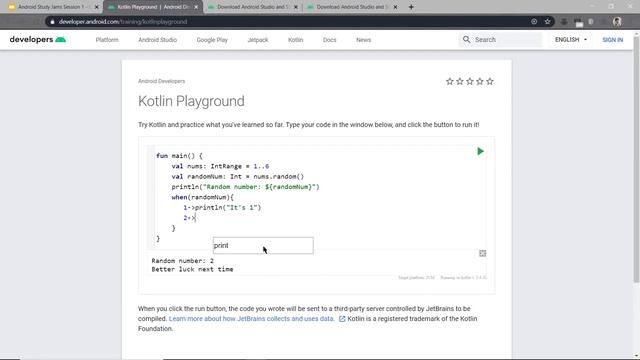The height and width of the screenshot is (360, 640).
Task: Open the Kotlin nav item
Action: pos(296,40)
